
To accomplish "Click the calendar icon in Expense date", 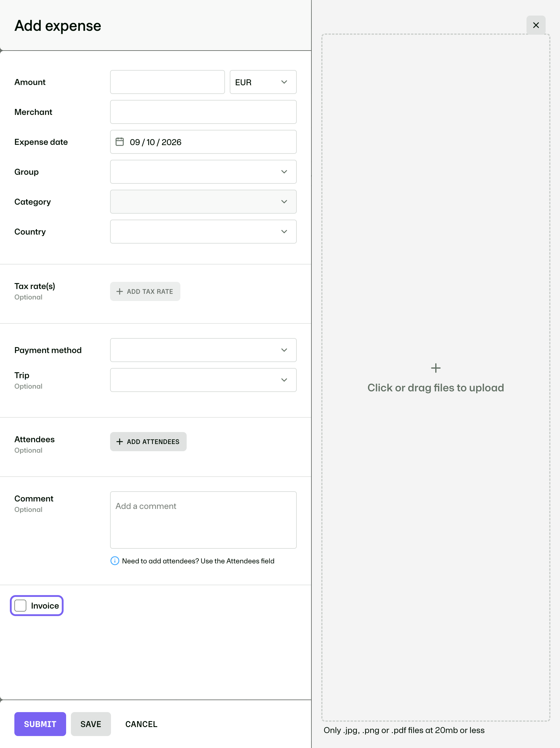I will tap(120, 142).
